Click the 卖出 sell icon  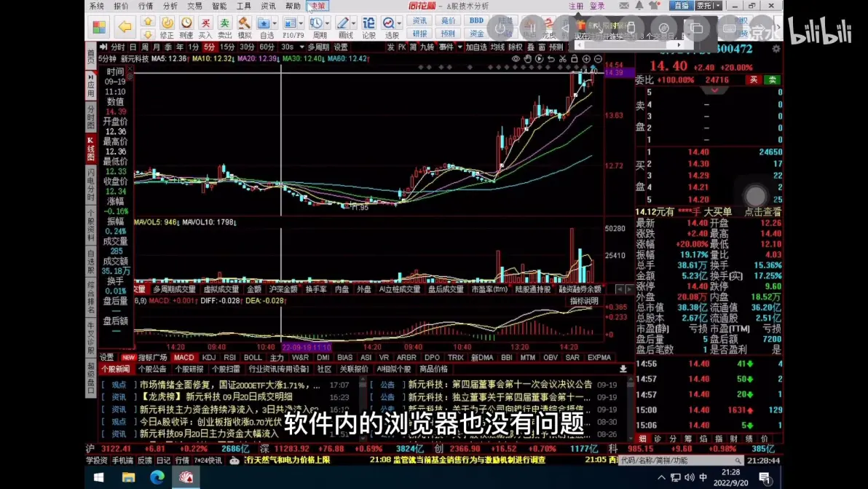225,23
